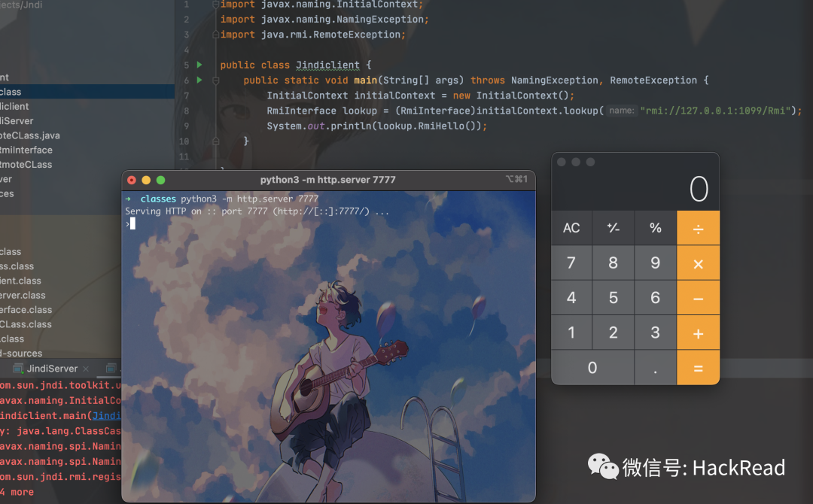Screen dimensions: 813x504
Task: Select the divide operator in Calculator
Action: click(698, 228)
